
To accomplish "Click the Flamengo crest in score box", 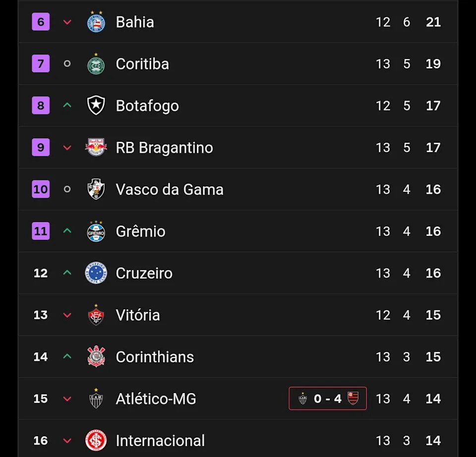I will tap(353, 398).
